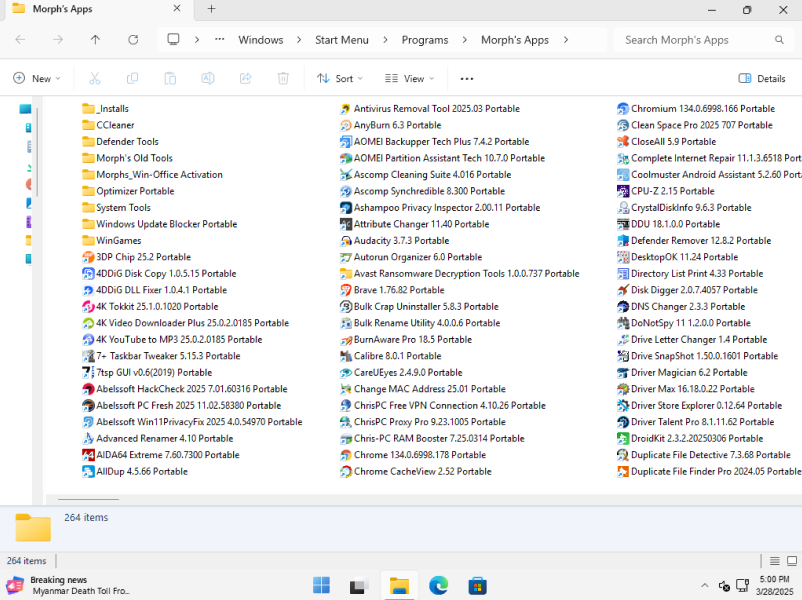
Task: Select the DroidKit Portable icon
Action: point(623,438)
